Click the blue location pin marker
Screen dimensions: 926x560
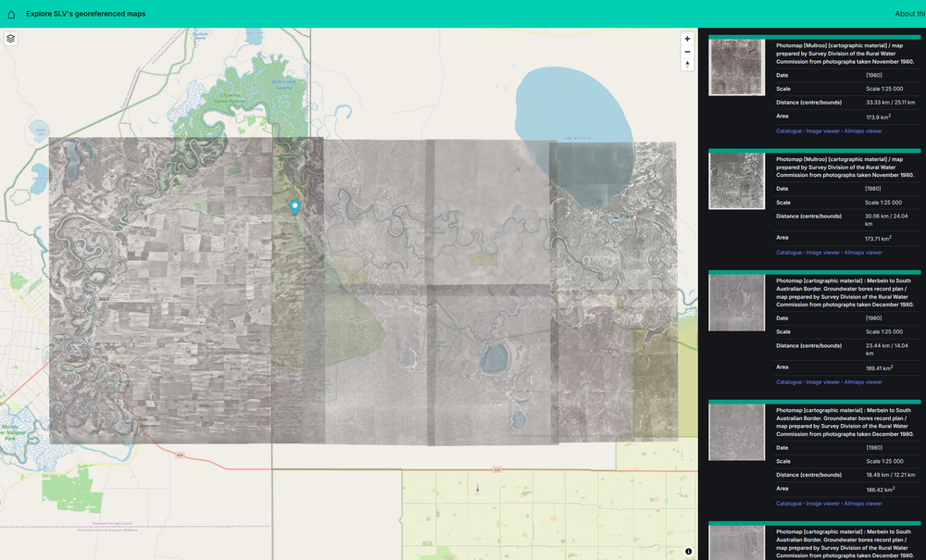point(295,206)
